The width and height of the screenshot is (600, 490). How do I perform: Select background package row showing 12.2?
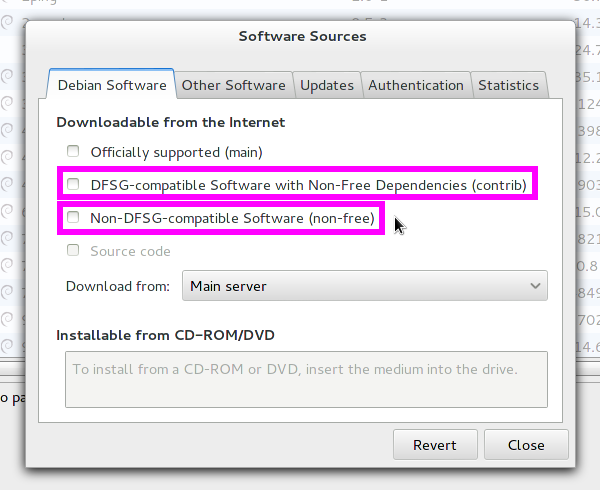(588, 157)
